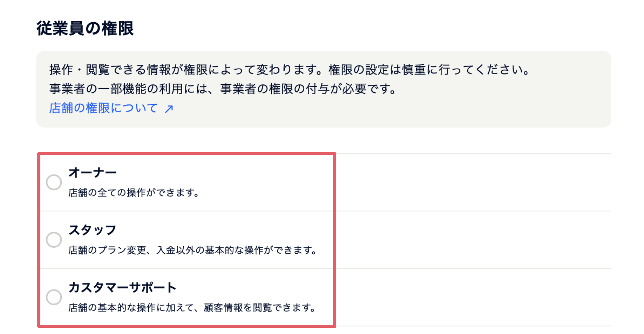Screen dimensions: 644x334
Task: Click the bold カスタマーサポート label
Action: pos(122,288)
